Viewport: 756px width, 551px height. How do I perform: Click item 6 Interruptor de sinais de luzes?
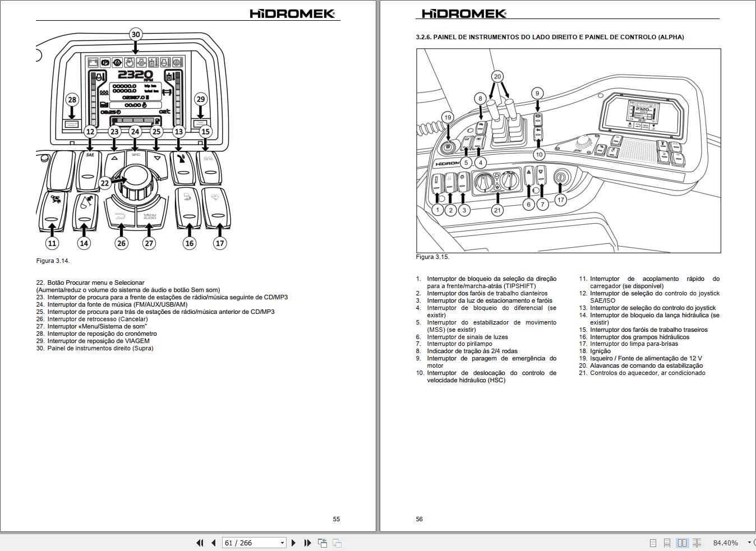click(x=462, y=337)
